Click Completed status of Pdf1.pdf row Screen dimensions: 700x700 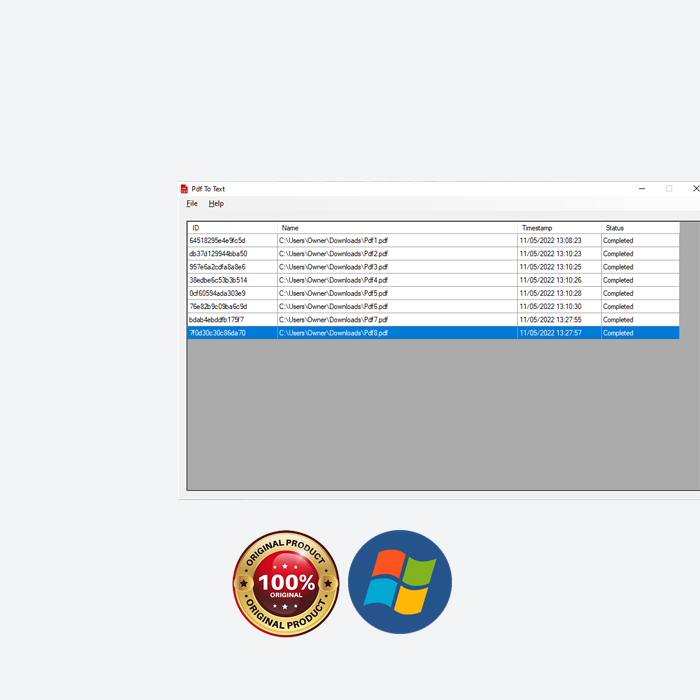[x=640, y=241]
